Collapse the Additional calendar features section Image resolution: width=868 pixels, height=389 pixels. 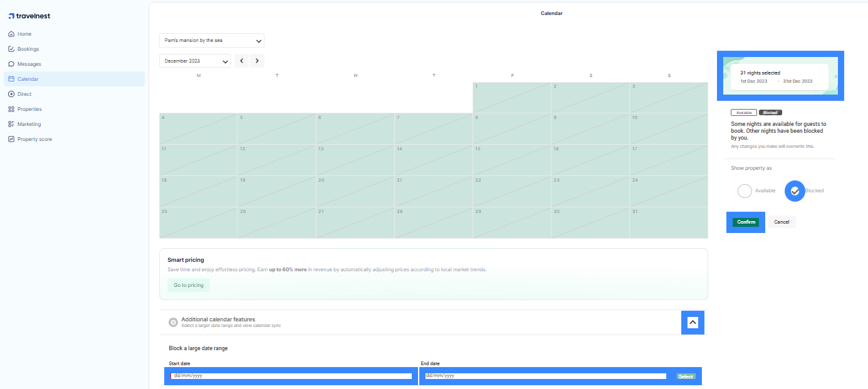692,322
